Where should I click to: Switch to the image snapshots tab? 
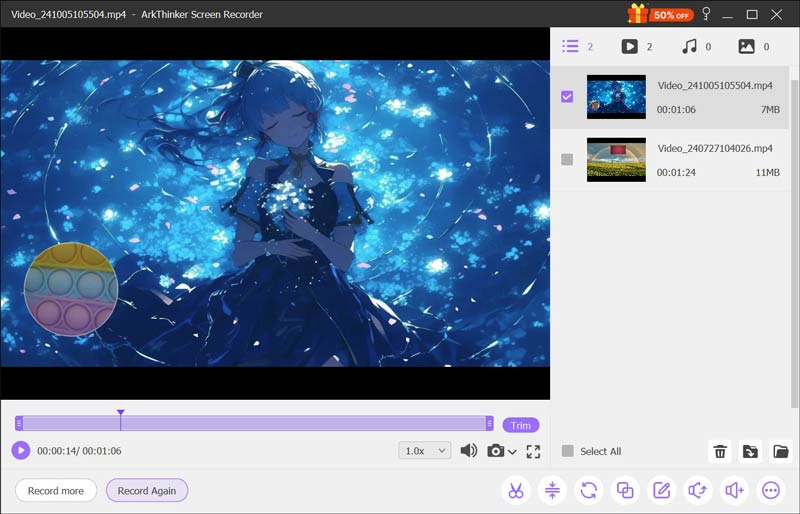pyautogui.click(x=754, y=46)
